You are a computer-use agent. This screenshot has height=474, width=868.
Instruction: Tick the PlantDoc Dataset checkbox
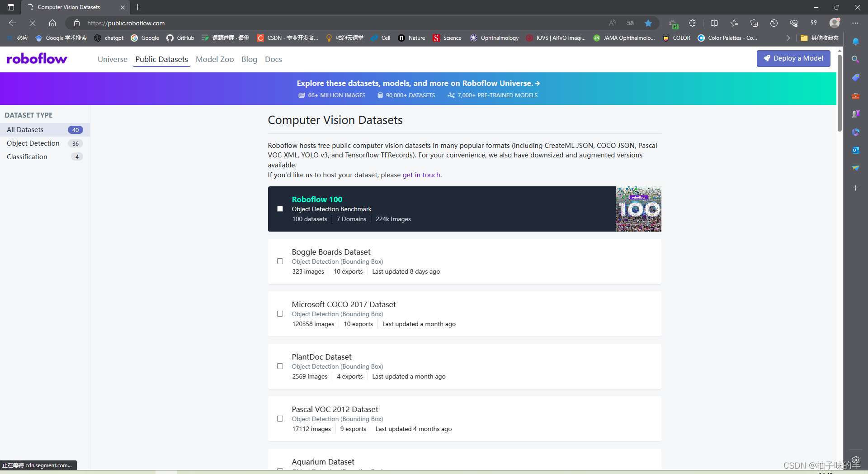[280, 366]
